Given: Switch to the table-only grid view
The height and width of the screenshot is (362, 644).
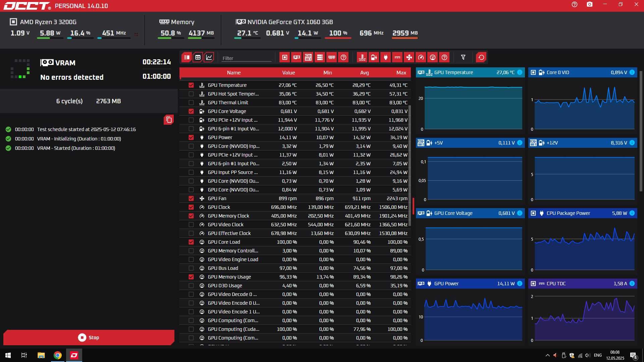Looking at the screenshot, I should click(198, 57).
